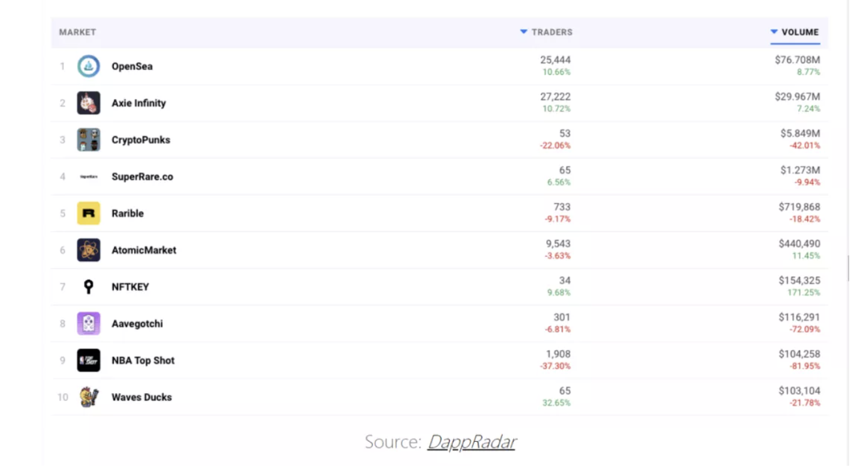Screen dimensions: 868x472
Task: Select the VOLUME column header label
Action: coord(800,33)
